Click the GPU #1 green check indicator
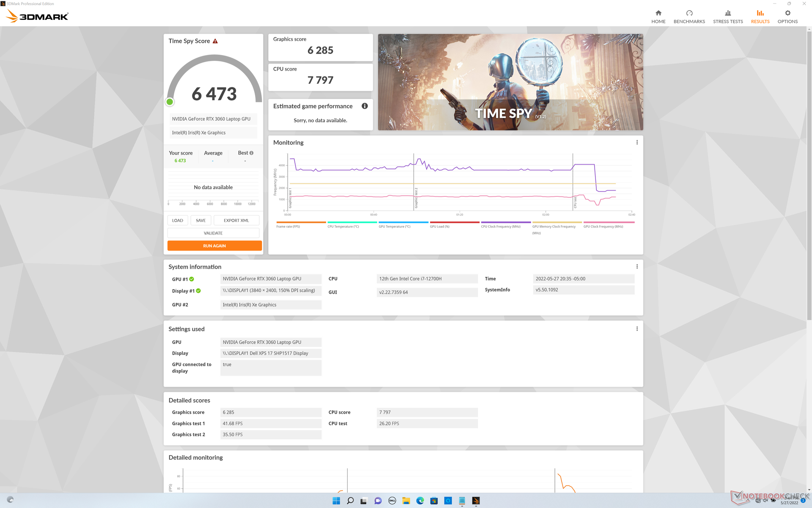The width and height of the screenshot is (812, 508). pos(192,279)
